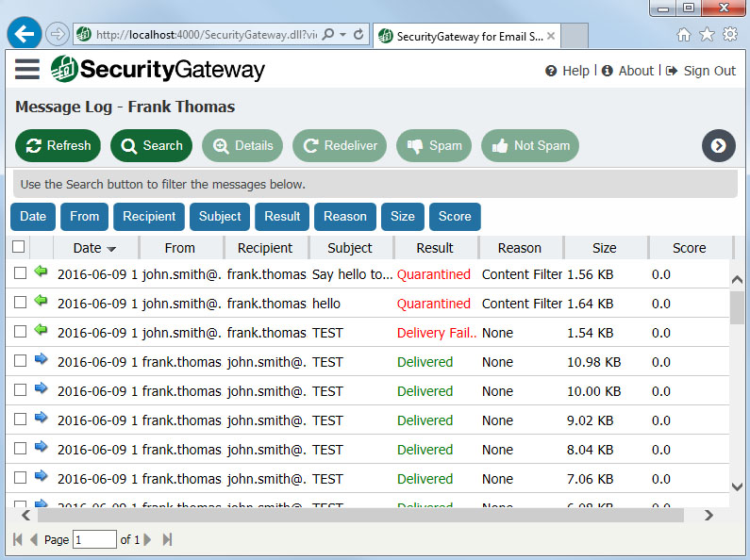
Task: Check the 8.04 KB delivered message
Action: [20, 448]
